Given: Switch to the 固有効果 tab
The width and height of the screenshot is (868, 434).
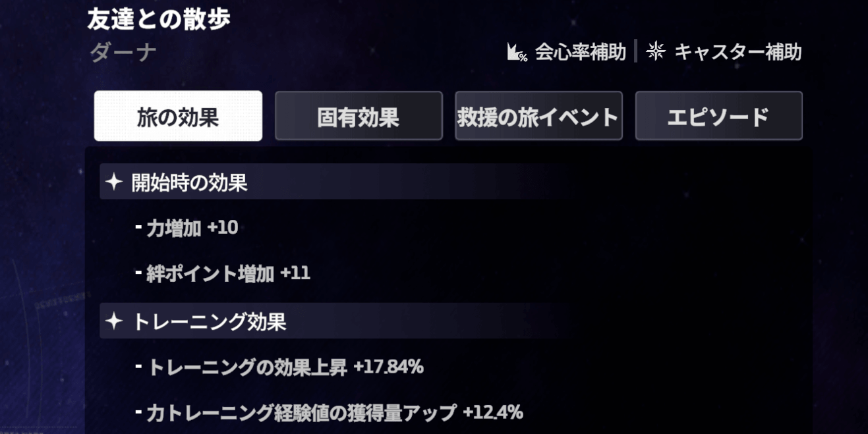Looking at the screenshot, I should click(359, 115).
